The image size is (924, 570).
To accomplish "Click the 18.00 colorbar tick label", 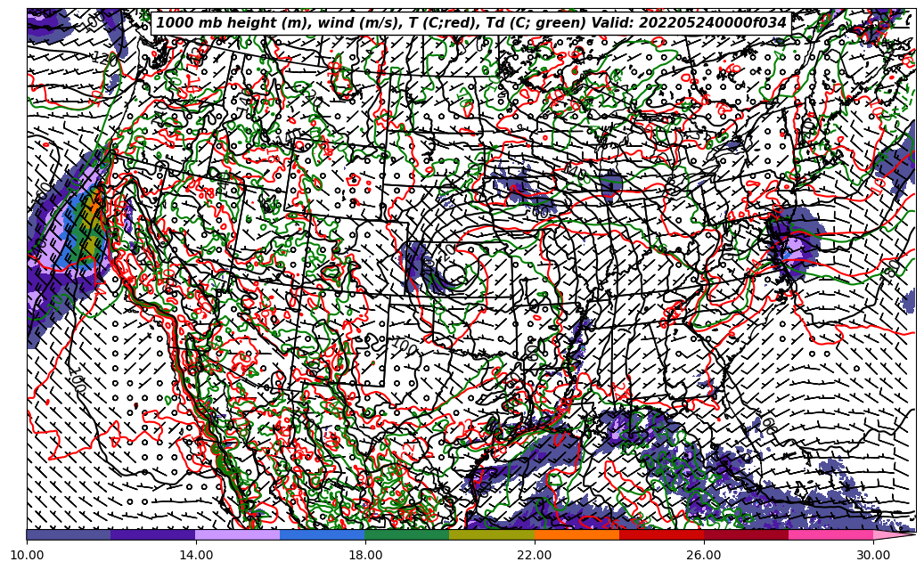I will tap(365, 556).
